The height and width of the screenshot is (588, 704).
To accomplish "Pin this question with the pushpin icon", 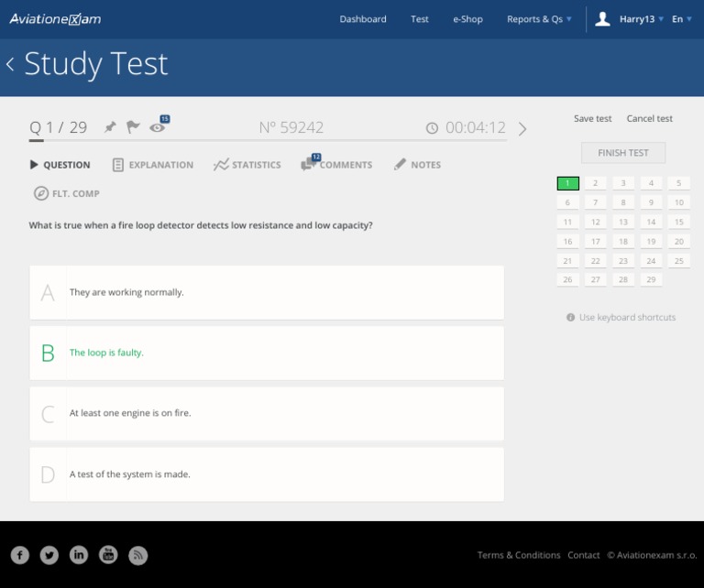I will pyautogui.click(x=110, y=127).
